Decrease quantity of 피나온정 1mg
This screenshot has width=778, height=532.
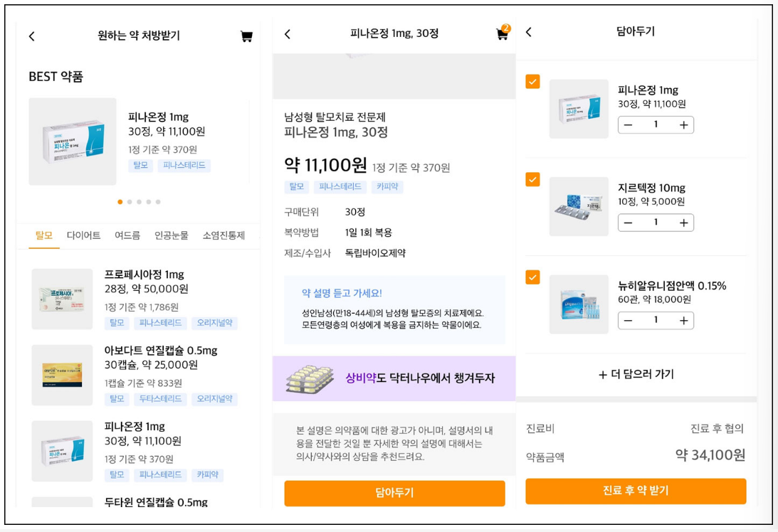[x=628, y=125]
